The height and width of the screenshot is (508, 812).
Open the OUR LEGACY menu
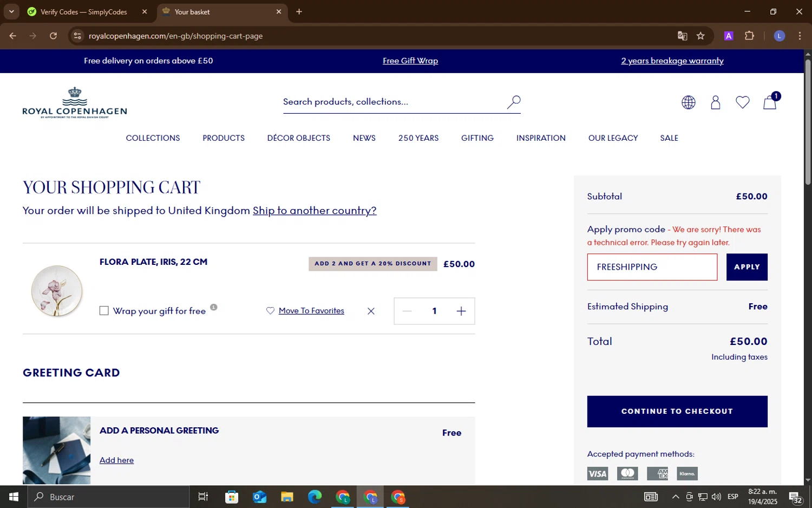(613, 138)
